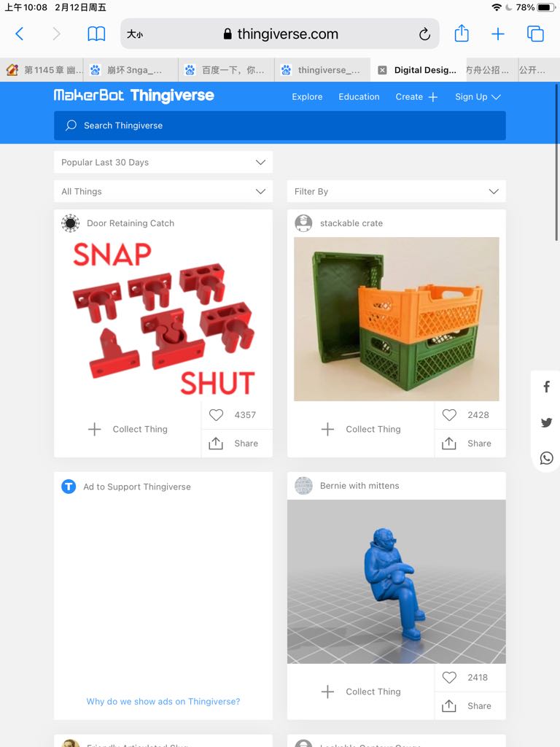This screenshot has height=747, width=560.
Task: Click the Twitter share icon
Action: coord(547,422)
